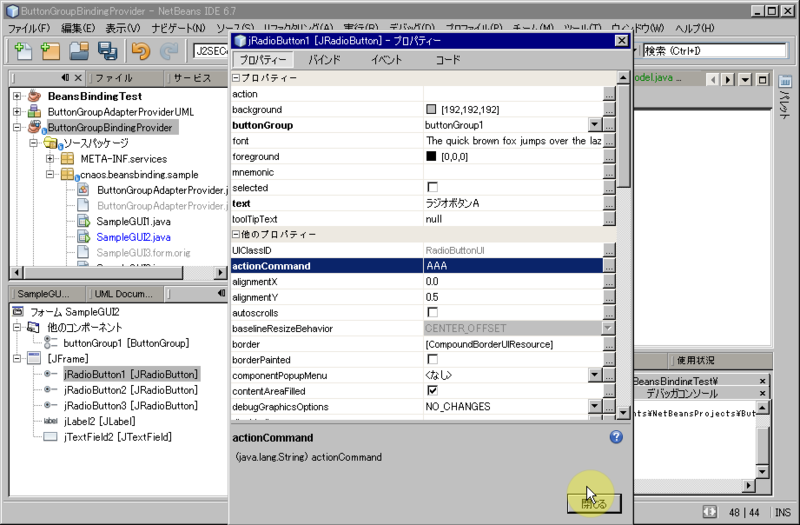The width and height of the screenshot is (800, 525).
Task: Close the debugger console output tab
Action: click(x=762, y=393)
